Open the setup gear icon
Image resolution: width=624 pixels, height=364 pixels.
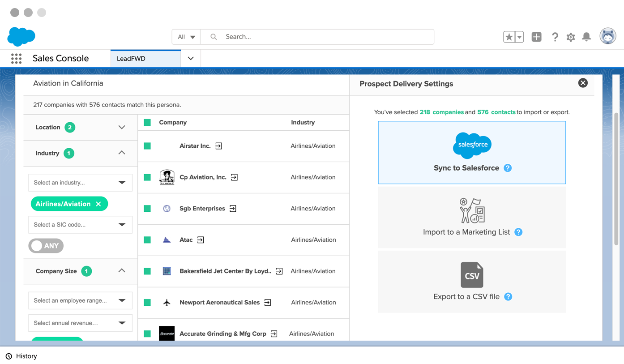pyautogui.click(x=571, y=37)
